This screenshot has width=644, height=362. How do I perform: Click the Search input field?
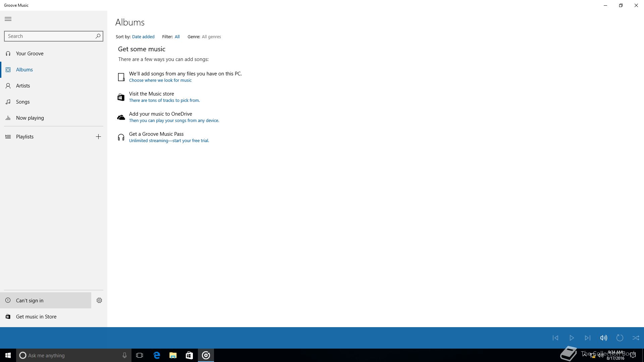click(54, 36)
